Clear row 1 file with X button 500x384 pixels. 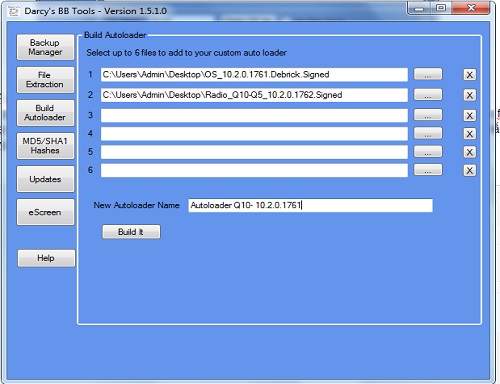click(470, 75)
